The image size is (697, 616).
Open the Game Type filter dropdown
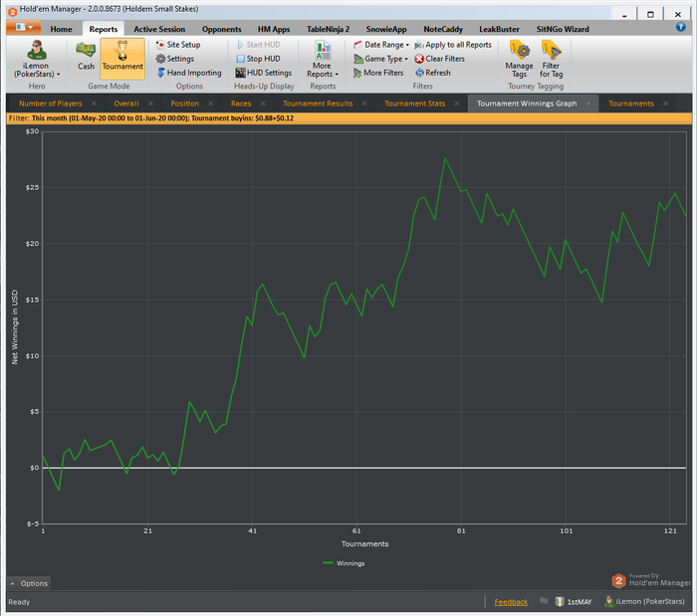(380, 59)
